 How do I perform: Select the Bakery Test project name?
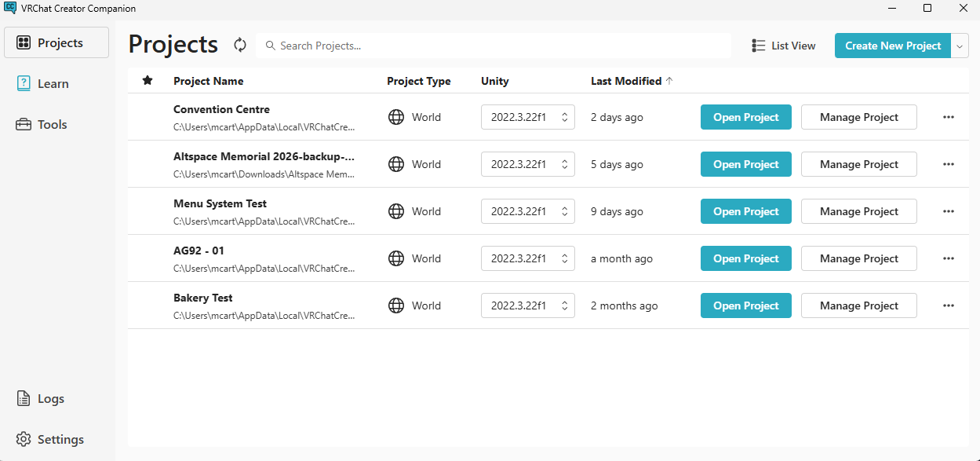(202, 298)
